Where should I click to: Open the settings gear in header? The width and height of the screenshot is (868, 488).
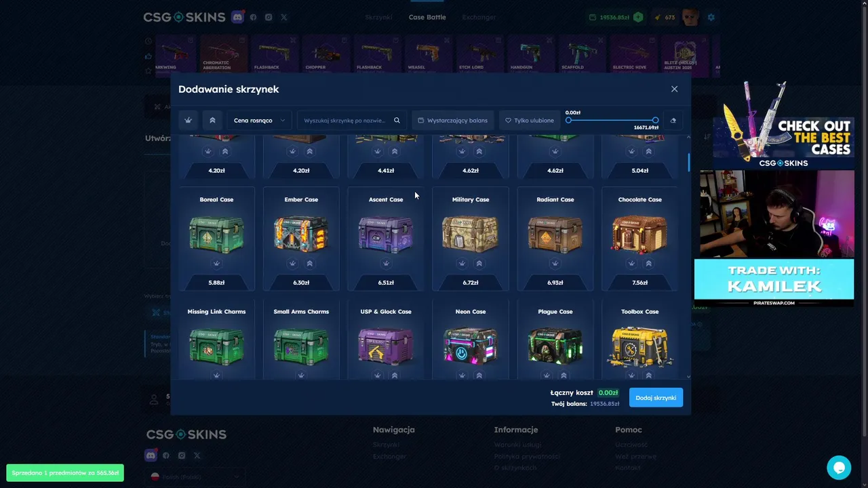[711, 17]
